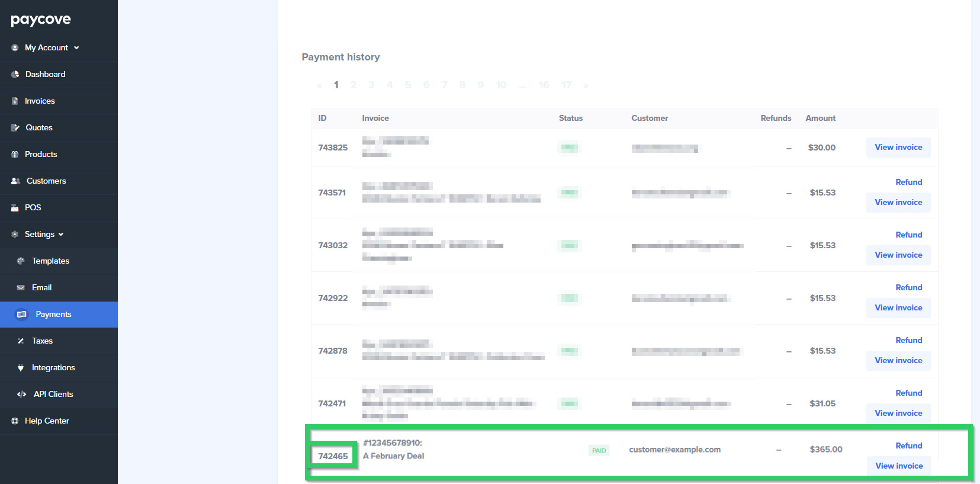Collapse the Settings menu chevron
Screen dimensions: 980x484
pyautogui.click(x=61, y=235)
